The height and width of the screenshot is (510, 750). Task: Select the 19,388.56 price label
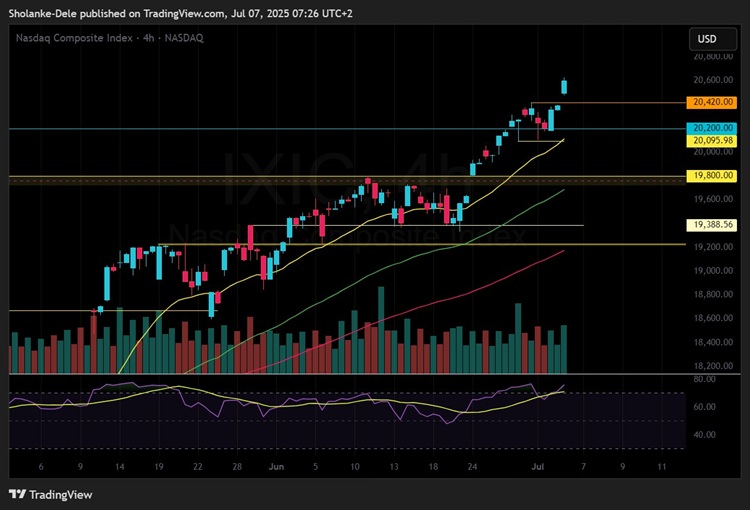pos(711,224)
